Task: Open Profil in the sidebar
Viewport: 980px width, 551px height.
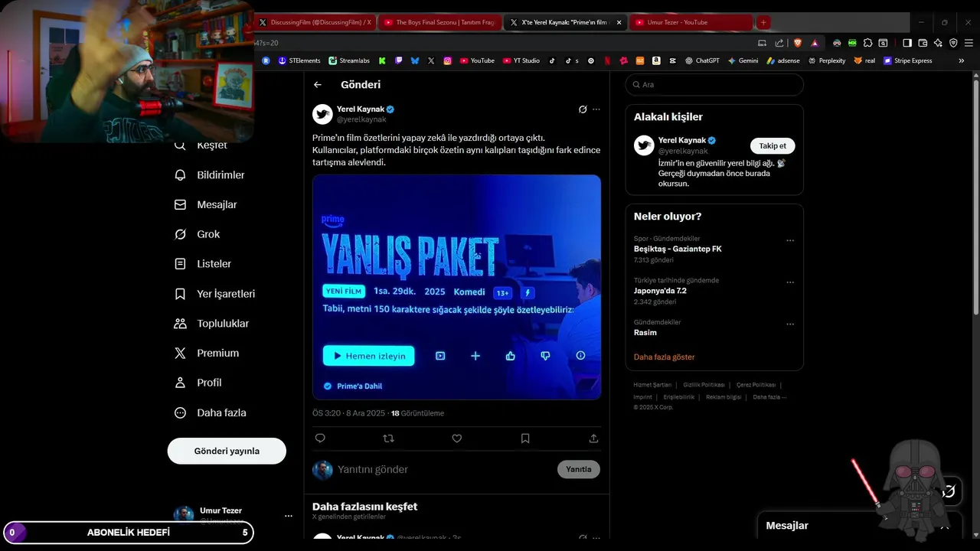Action: coord(198,383)
